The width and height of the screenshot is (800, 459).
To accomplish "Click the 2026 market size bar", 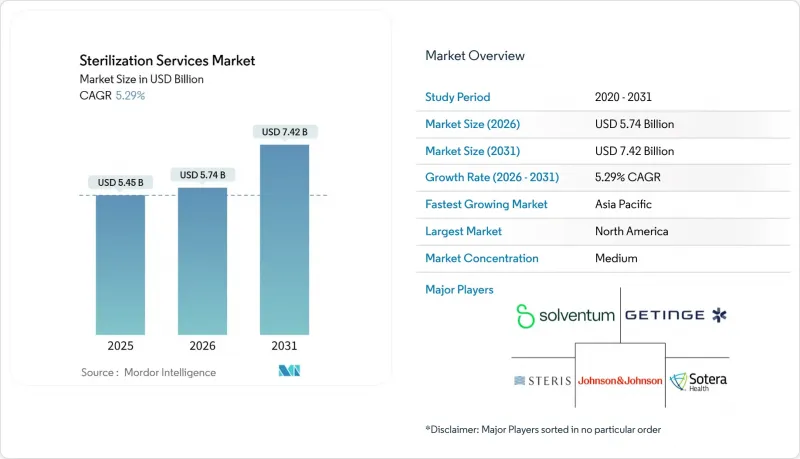I will pyautogui.click(x=203, y=260).
